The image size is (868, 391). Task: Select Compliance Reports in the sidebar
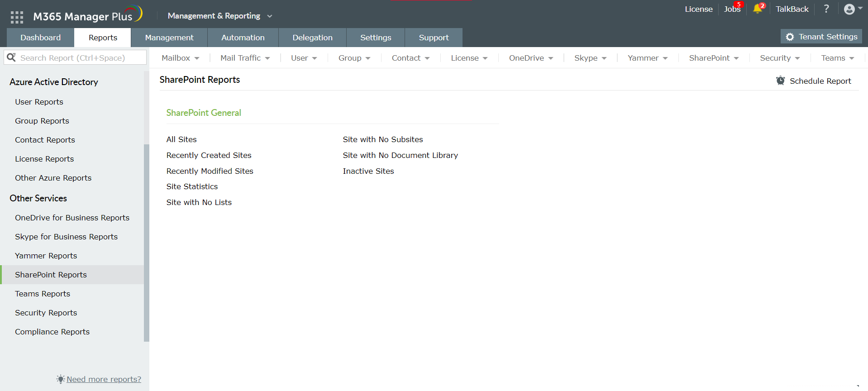click(x=52, y=332)
